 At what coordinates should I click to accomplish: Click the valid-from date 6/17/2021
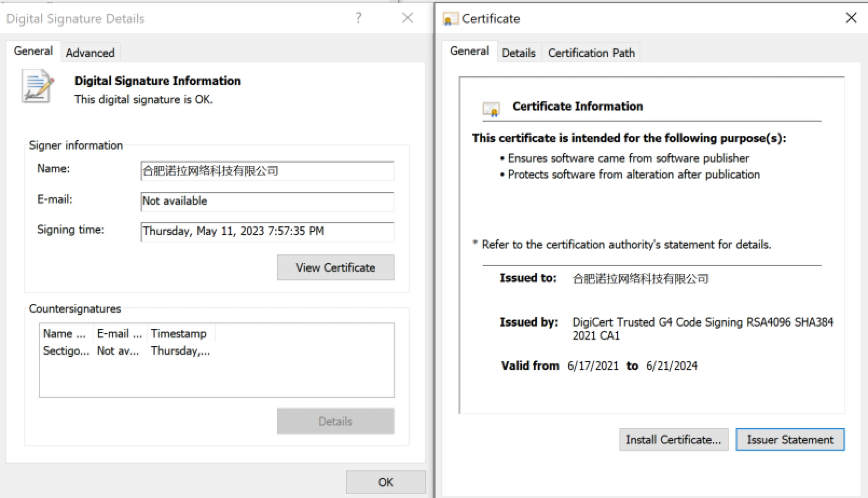(593, 366)
